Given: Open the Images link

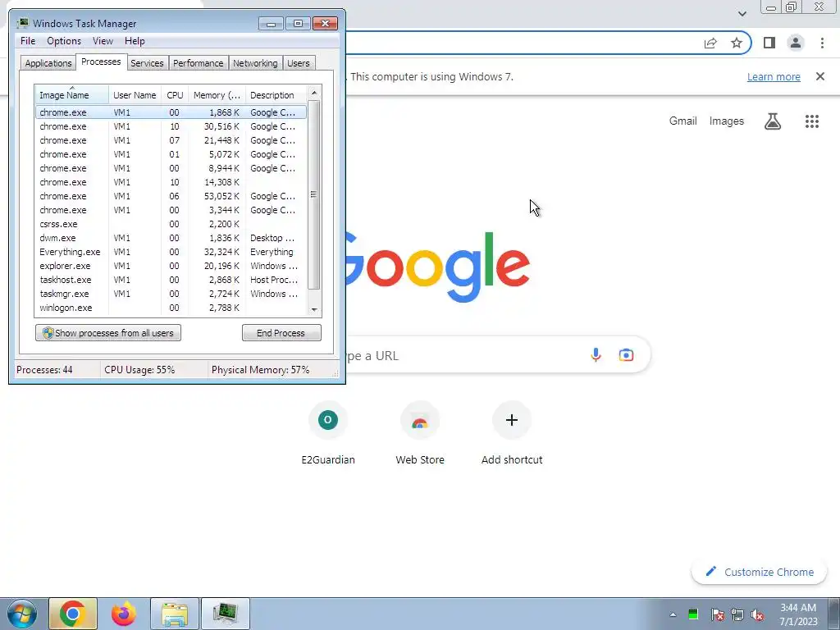Looking at the screenshot, I should point(727,121).
